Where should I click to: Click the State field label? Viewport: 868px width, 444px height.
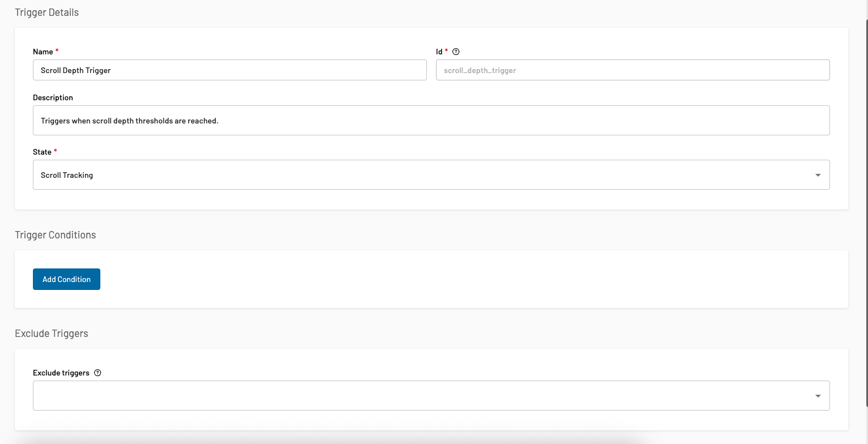tap(42, 152)
